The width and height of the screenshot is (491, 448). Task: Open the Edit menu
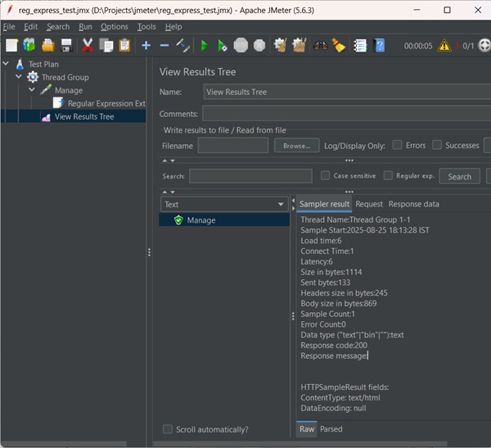click(x=31, y=27)
